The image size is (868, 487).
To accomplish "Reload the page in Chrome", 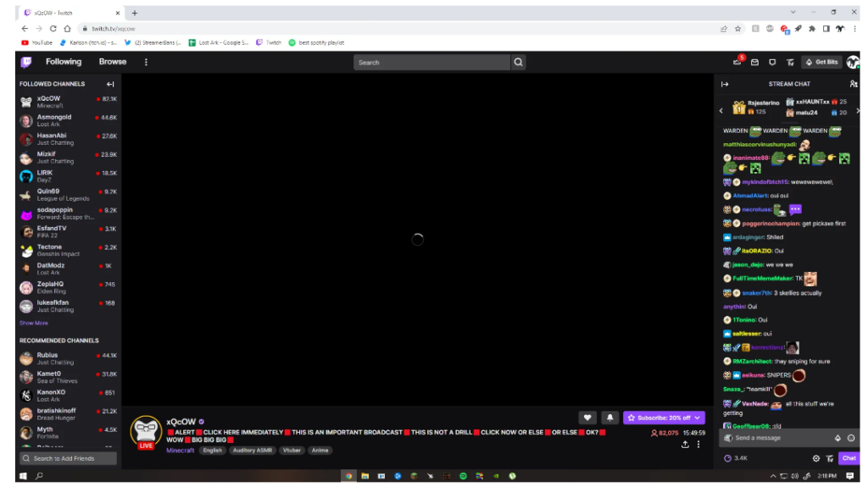I will coord(53,29).
